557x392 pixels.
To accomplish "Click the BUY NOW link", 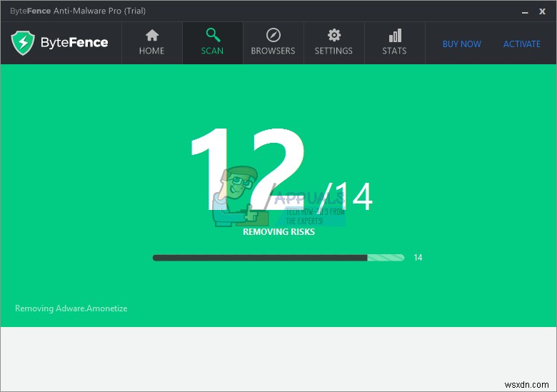I will pyautogui.click(x=462, y=44).
